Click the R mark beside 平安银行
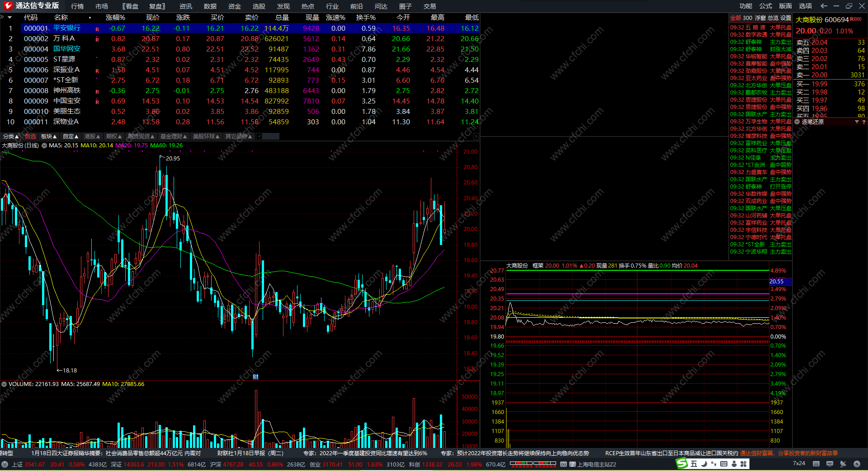Viewport: 868px width, 471px height. tap(97, 29)
